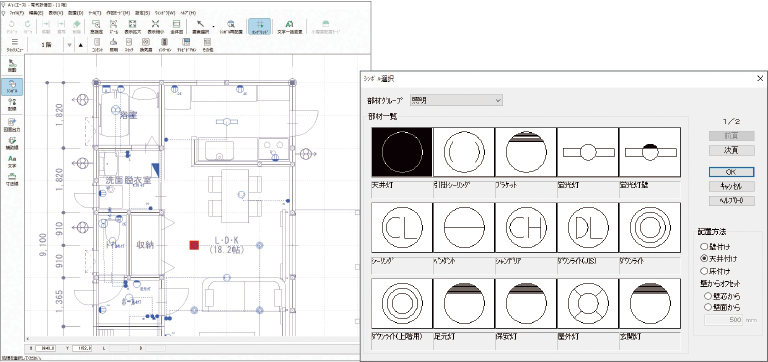Select the 移動 move tool icon
This screenshot has width=768, height=362.
pyautogui.click(x=45, y=24)
